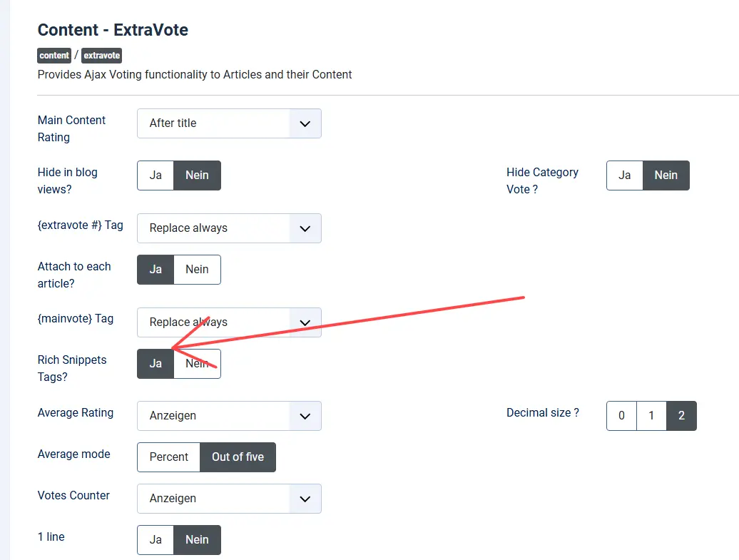The width and height of the screenshot is (739, 560).
Task: Enable Ja for Attach to each article
Action: click(x=156, y=270)
